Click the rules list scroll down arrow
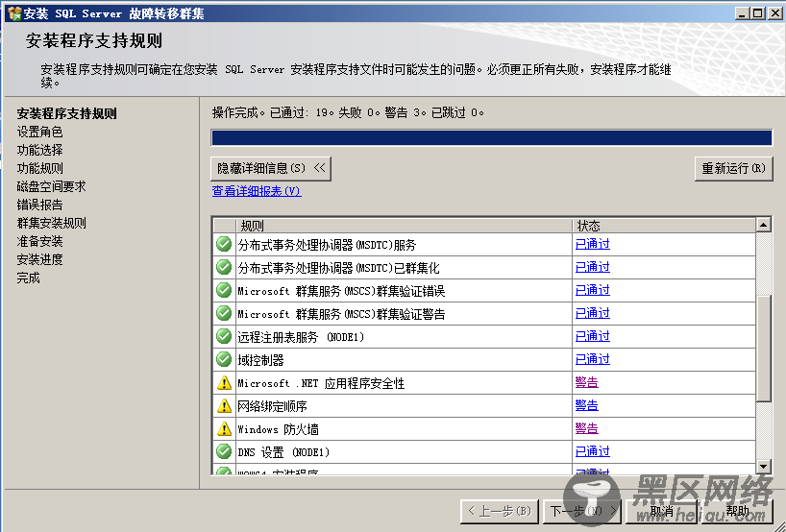 [763, 467]
